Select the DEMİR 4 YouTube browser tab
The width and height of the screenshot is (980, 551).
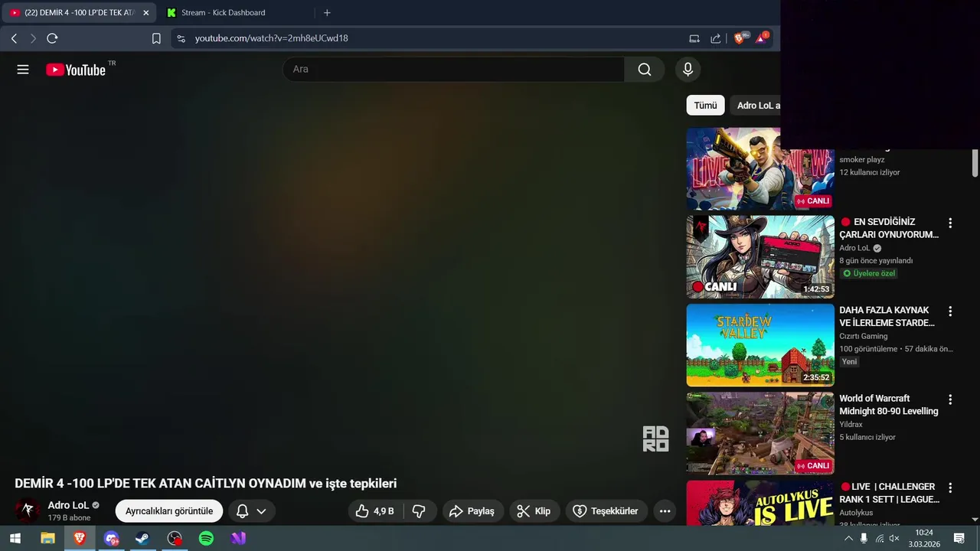[x=73, y=13]
